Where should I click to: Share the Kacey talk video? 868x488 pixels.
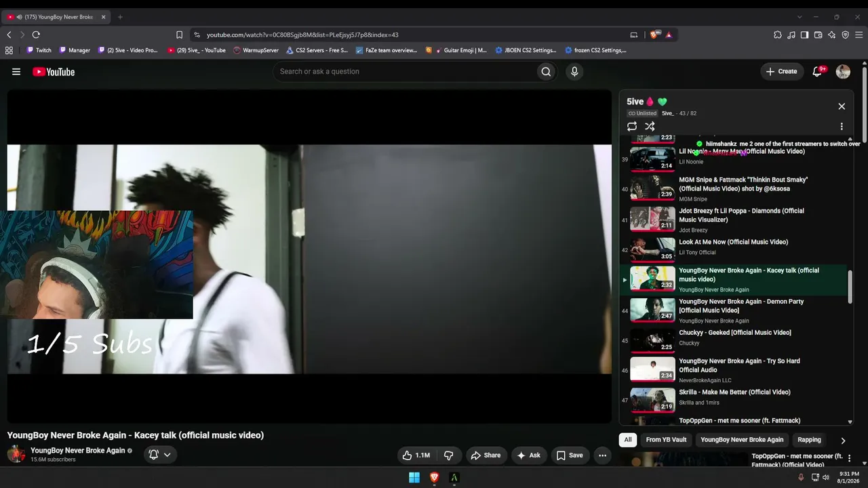click(x=486, y=455)
